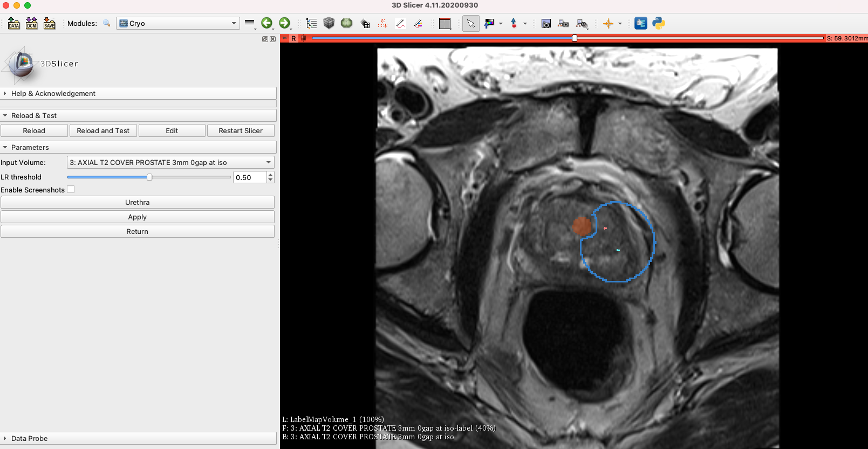868x449 pixels.
Task: Enable Screenshots checkbox
Action: (x=71, y=190)
